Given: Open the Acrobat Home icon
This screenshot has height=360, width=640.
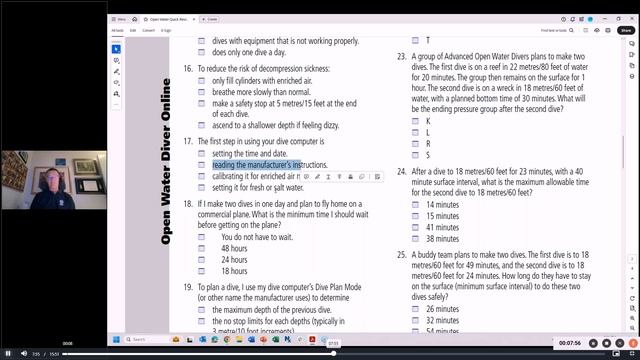Looking at the screenshot, I should tap(134, 19).
